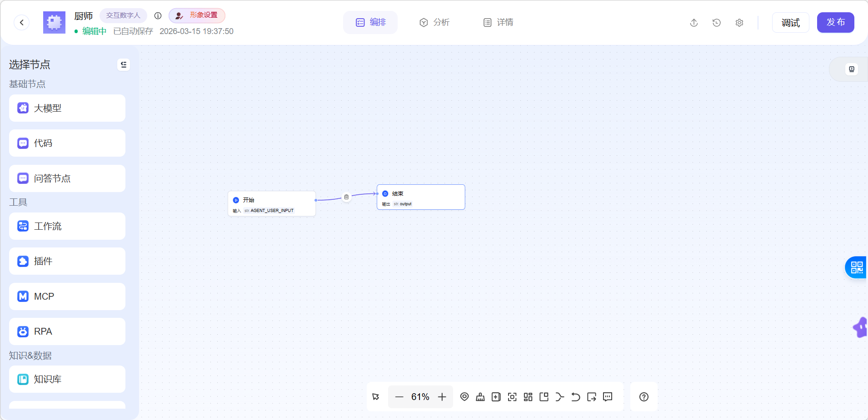Click the clean-up broom icon in bottom toolbar
The image size is (868, 420).
[x=480, y=397]
